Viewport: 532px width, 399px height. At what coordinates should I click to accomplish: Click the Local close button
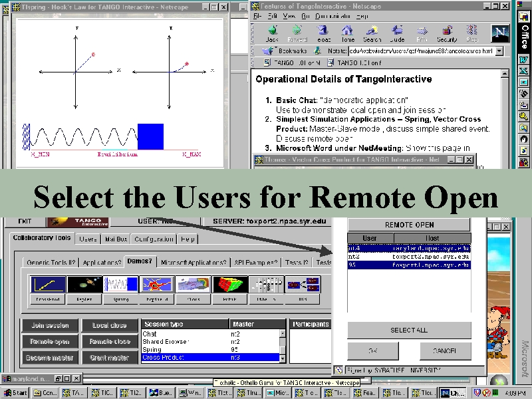110,325
